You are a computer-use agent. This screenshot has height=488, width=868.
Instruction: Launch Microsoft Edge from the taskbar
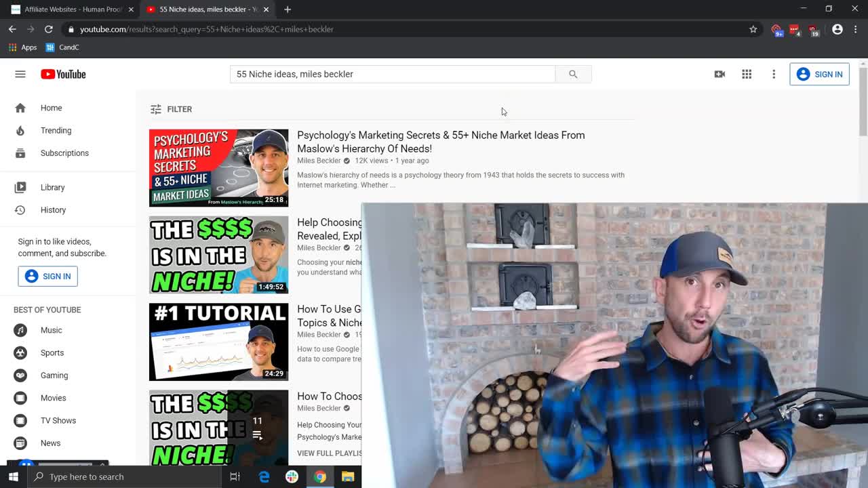click(x=264, y=476)
